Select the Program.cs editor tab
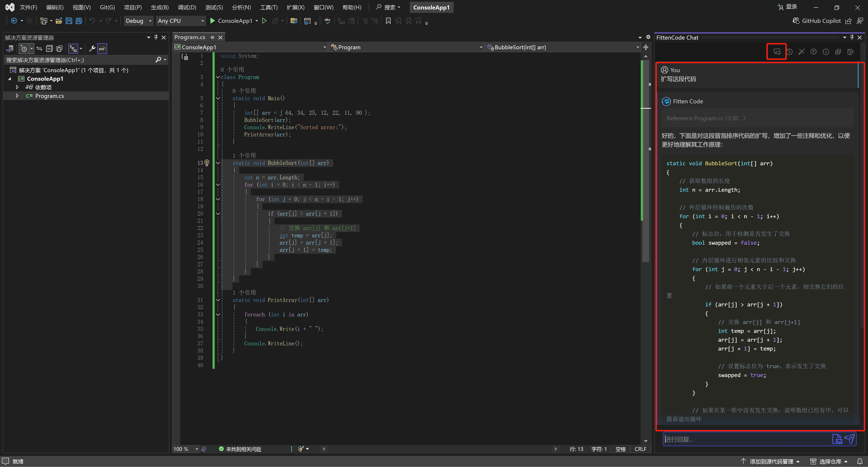The width and height of the screenshot is (868, 467). point(190,37)
